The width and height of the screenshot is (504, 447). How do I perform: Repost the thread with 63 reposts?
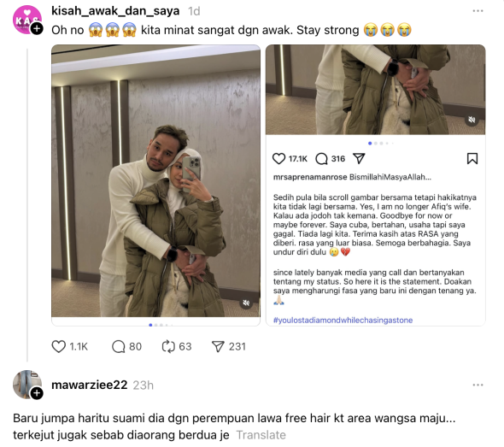click(168, 347)
